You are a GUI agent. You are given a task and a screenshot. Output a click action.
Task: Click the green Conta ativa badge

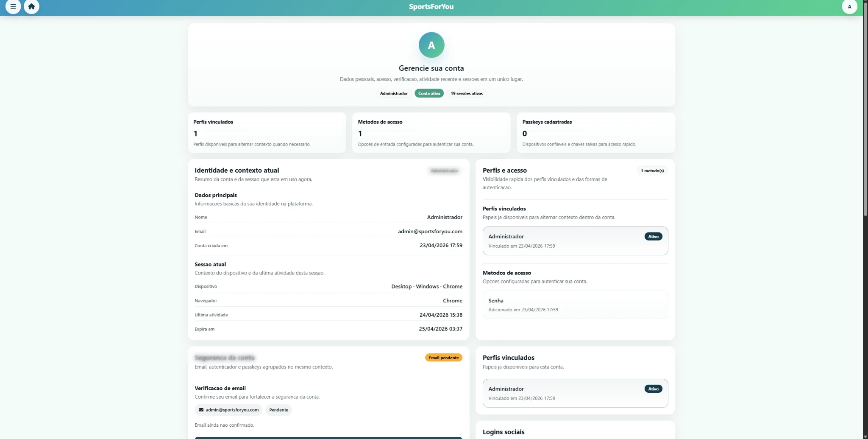[x=429, y=93]
